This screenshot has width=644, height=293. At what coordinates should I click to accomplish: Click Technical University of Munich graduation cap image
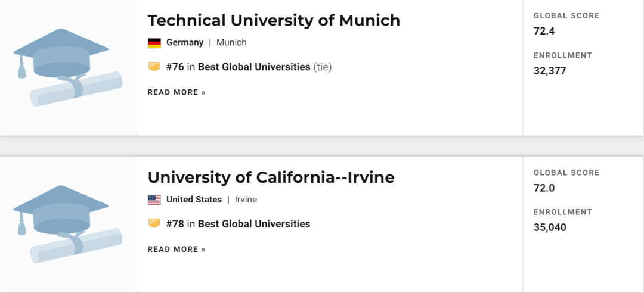(x=67, y=67)
